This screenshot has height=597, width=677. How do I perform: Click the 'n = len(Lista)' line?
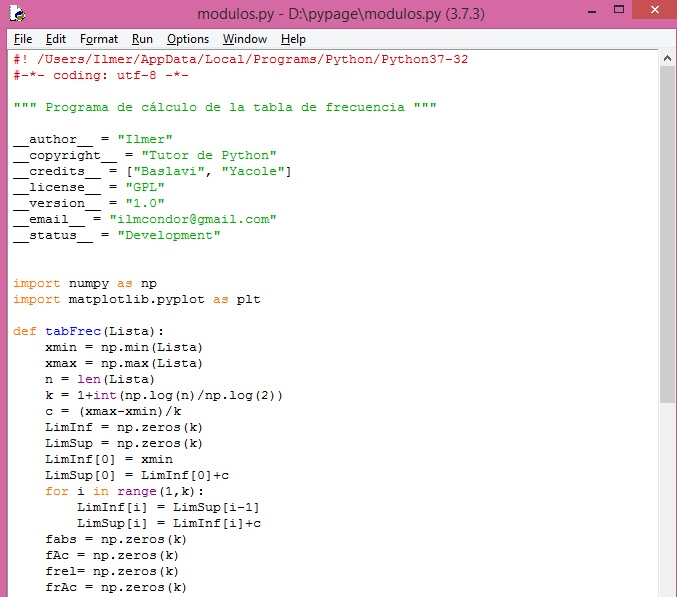[x=100, y=379]
